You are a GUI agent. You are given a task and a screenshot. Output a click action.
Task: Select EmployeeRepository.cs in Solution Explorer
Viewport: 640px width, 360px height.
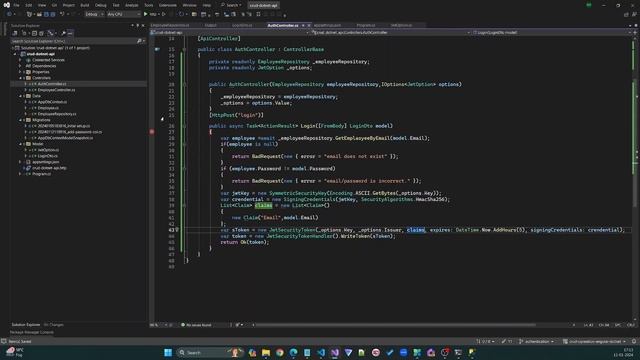click(57, 114)
